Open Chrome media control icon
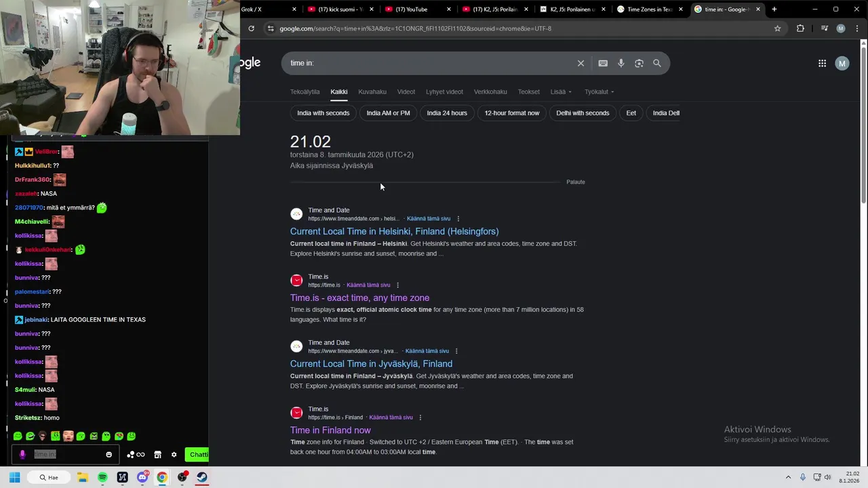 (x=824, y=28)
